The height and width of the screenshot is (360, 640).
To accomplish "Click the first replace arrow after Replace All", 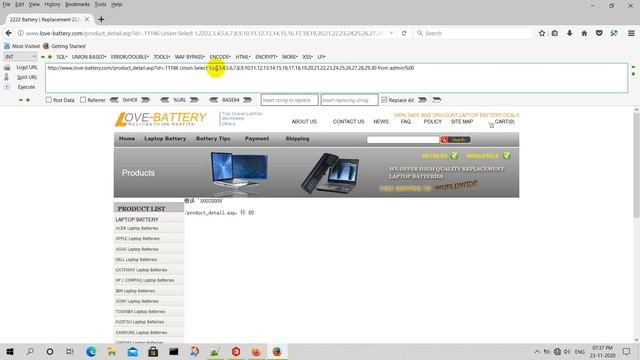I will pos(422,100).
